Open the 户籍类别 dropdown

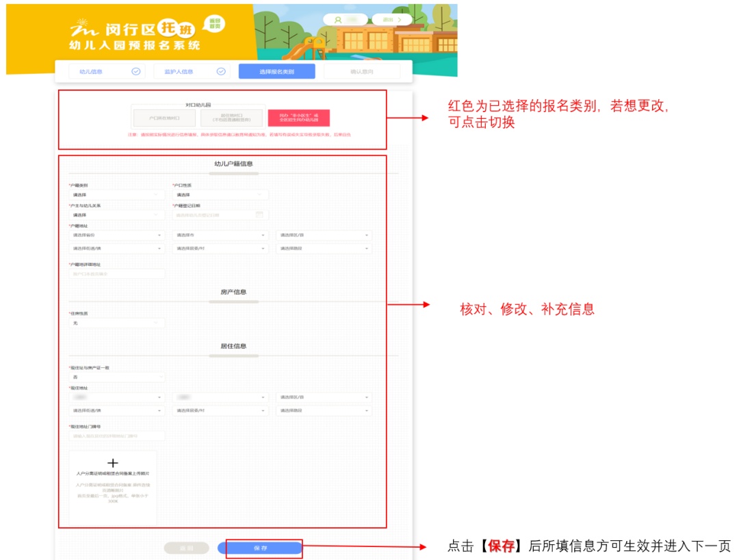coord(116,195)
